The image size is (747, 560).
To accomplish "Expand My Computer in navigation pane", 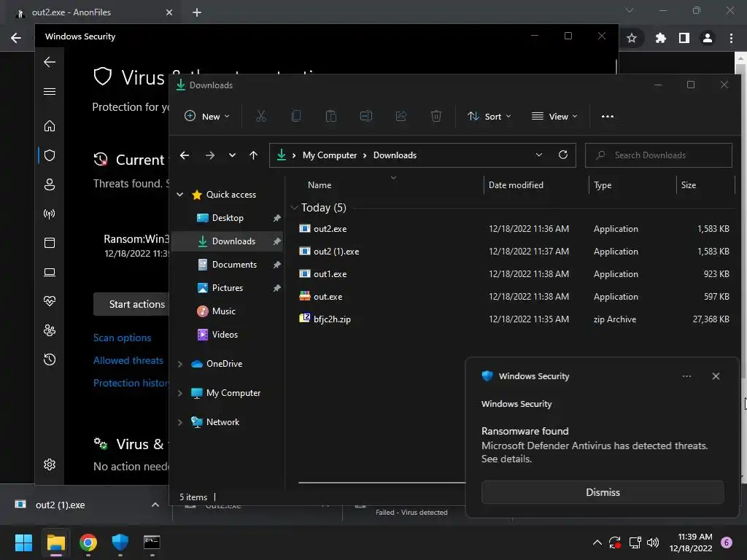I will point(180,393).
